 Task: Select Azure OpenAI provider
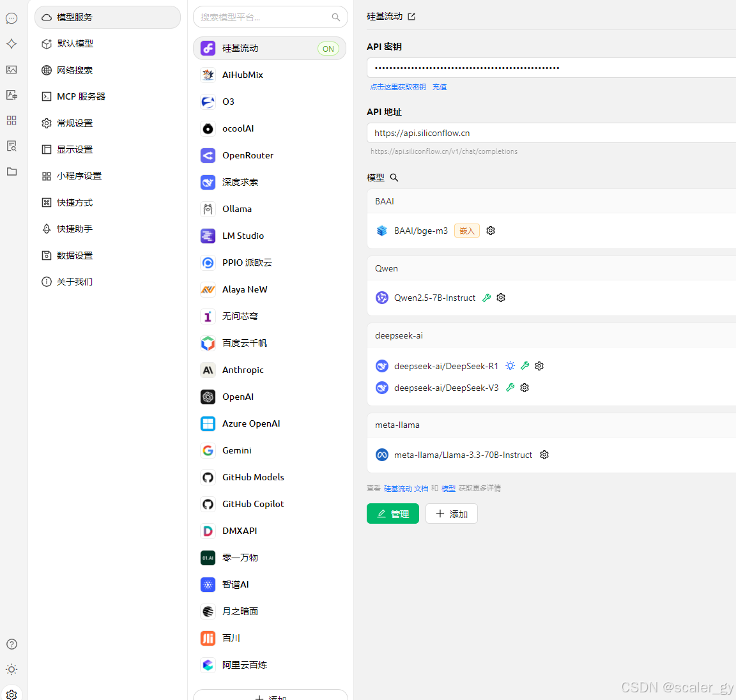[270, 423]
